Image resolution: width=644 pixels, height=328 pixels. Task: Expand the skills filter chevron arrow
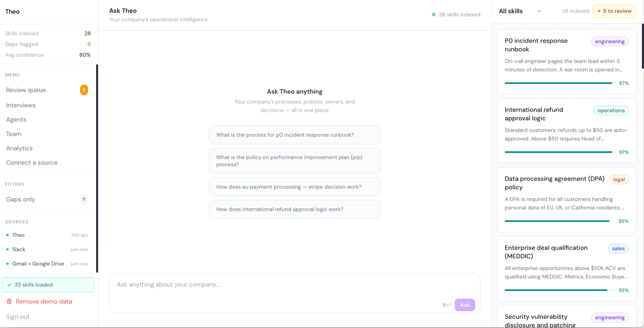[x=539, y=11]
